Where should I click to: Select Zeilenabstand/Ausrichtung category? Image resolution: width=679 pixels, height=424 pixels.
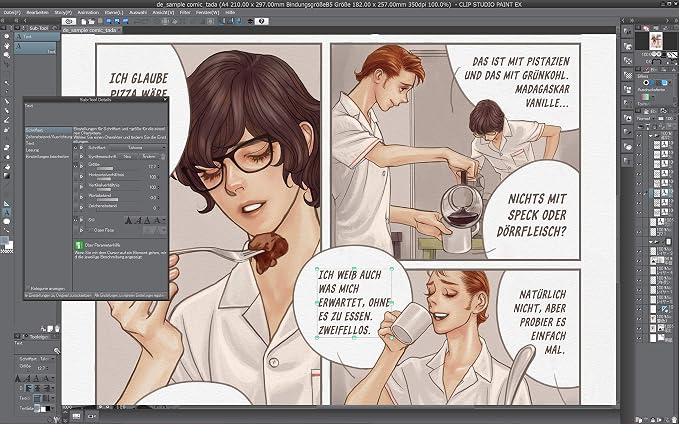tap(48, 136)
